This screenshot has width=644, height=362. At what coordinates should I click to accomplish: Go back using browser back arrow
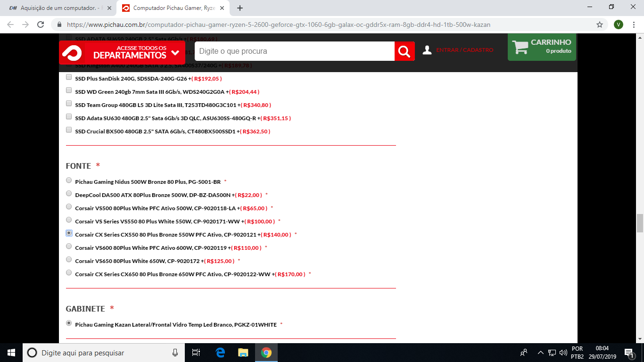click(10, 25)
